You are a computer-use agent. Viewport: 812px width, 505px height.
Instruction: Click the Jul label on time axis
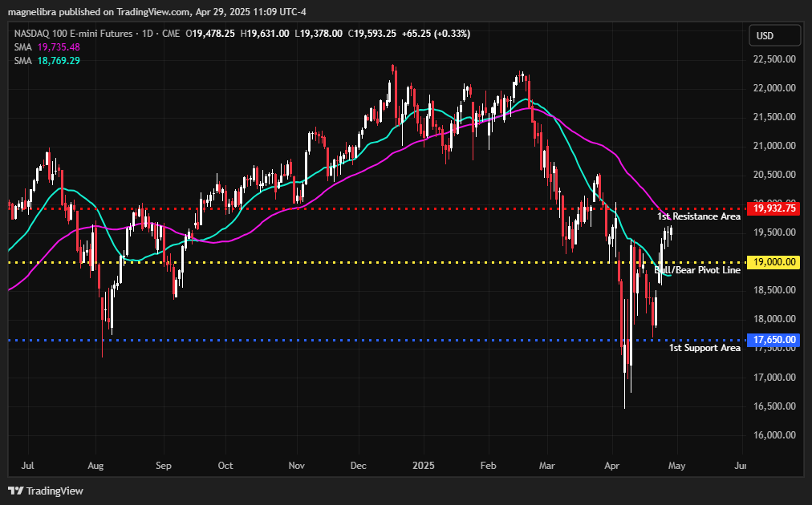tap(28, 466)
